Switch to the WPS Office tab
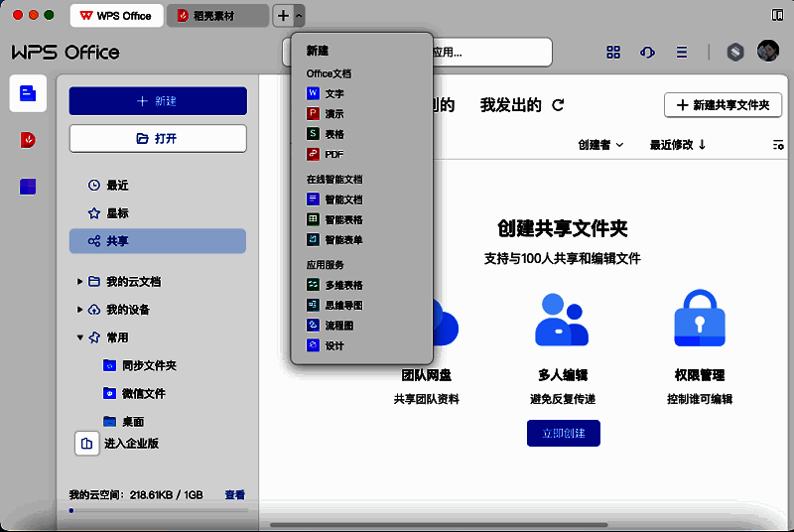The height and width of the screenshot is (532, 794). (x=117, y=16)
